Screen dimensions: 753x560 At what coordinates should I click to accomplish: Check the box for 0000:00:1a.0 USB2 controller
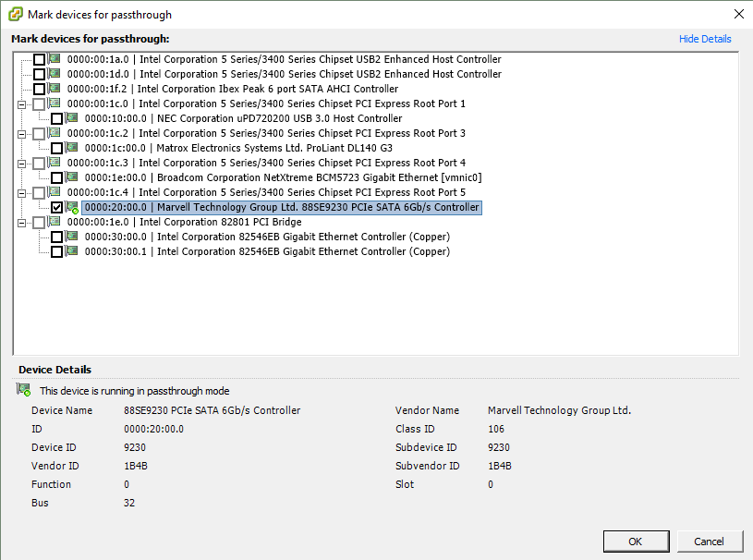[40, 59]
